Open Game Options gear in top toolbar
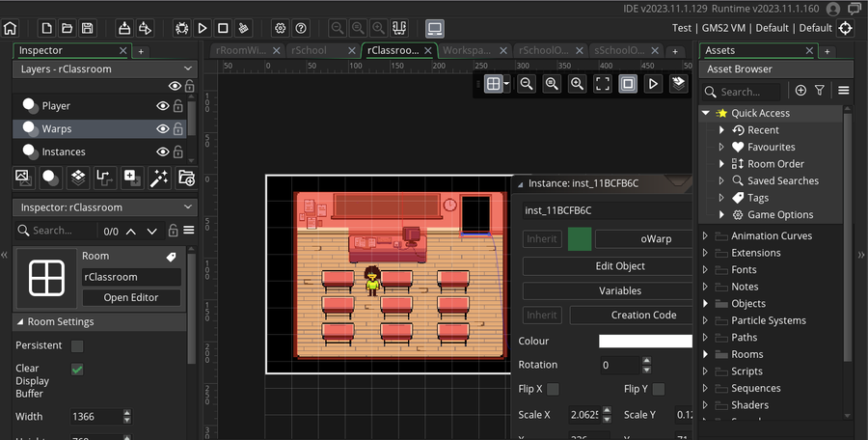 280,29
